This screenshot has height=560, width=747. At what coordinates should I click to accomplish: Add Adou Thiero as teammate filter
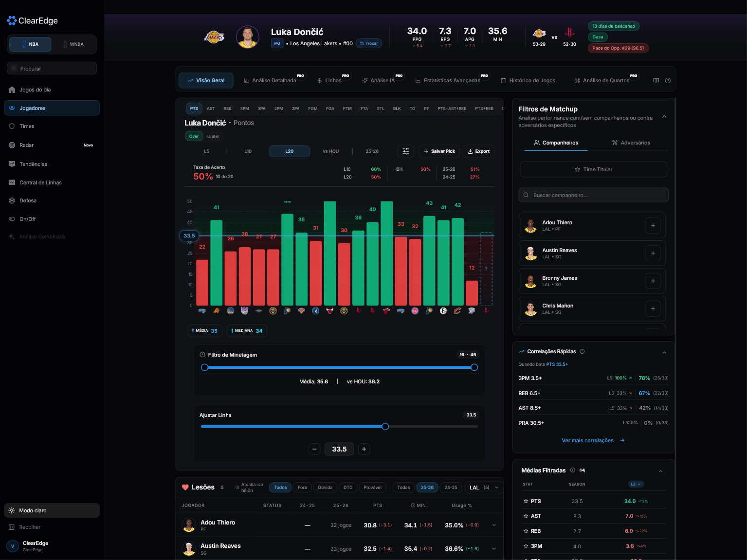pyautogui.click(x=653, y=225)
